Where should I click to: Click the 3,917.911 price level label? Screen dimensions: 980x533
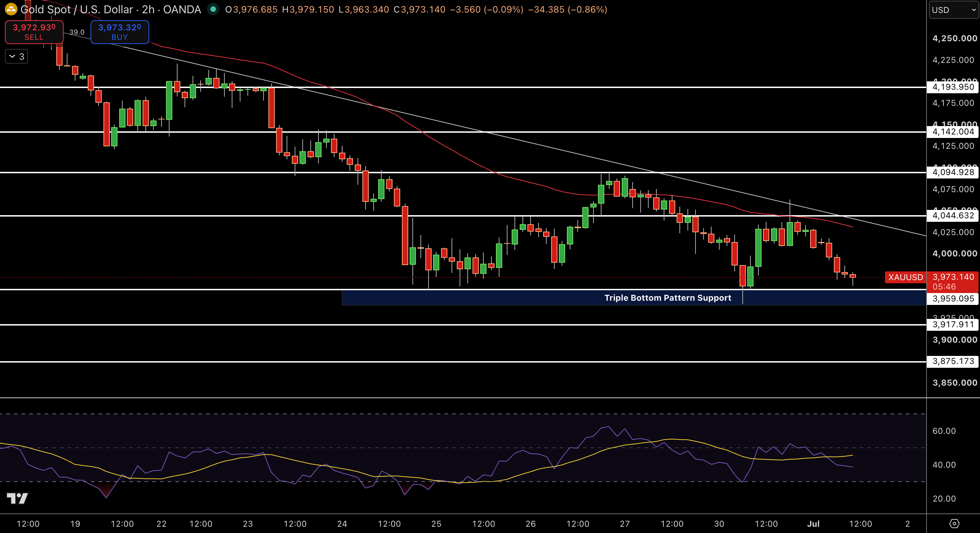point(953,324)
